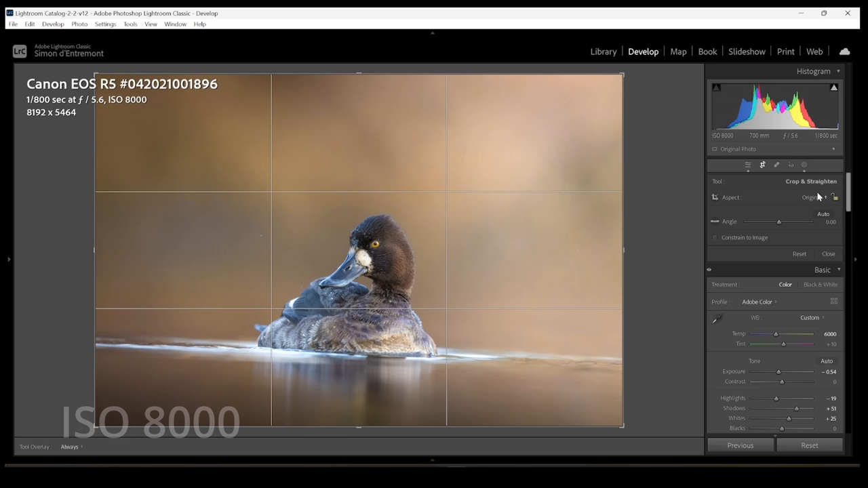Toggle highlight clipping indicator in histogram
The width and height of the screenshot is (868, 488).
834,87
